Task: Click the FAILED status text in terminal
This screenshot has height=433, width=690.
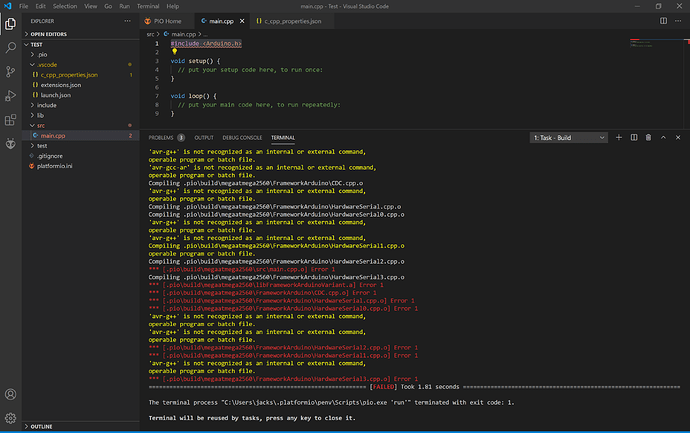Action: (383, 387)
